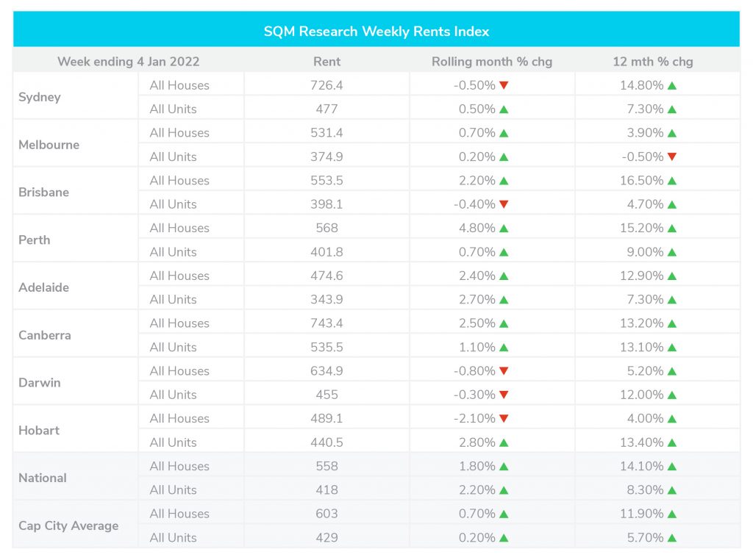This screenshot has height=560, width=753.
Task: Click Darwin houses rent value "634.9"
Action: click(326, 371)
